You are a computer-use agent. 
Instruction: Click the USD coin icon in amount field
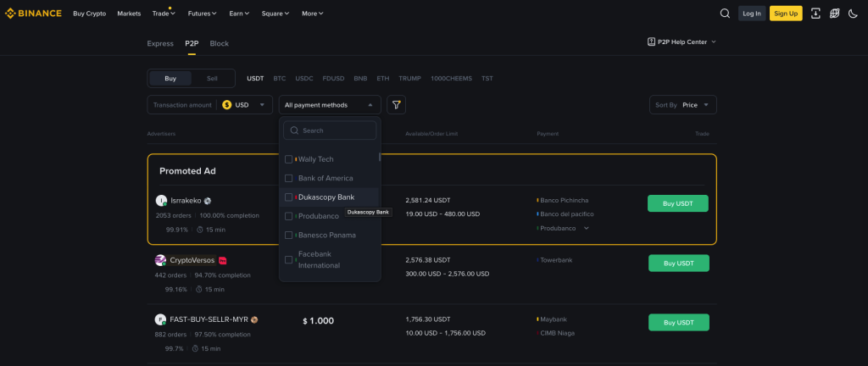point(227,104)
